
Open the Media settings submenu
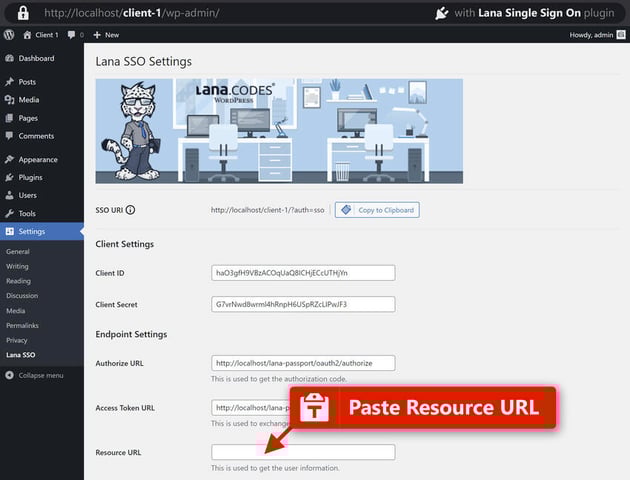click(16, 310)
